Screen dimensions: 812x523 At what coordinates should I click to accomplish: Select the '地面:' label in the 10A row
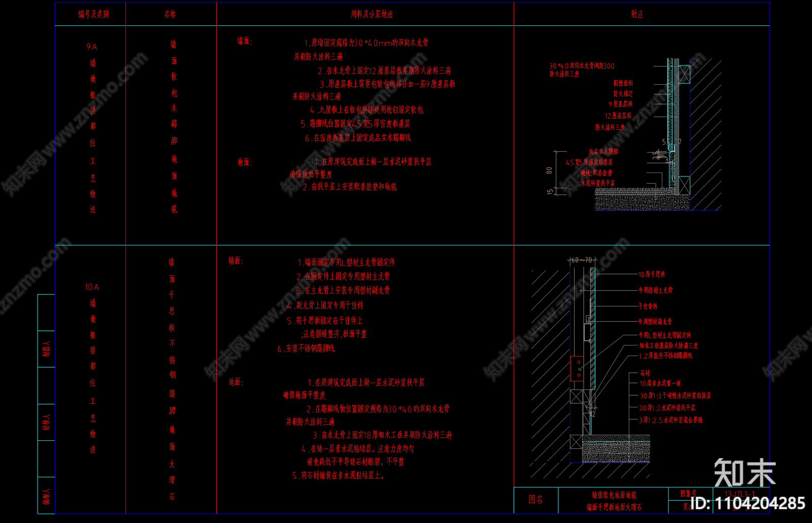point(236,382)
